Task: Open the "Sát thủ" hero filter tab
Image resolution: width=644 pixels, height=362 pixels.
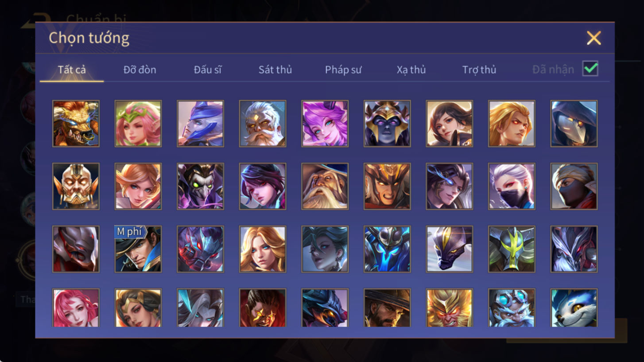Action: 275,70
